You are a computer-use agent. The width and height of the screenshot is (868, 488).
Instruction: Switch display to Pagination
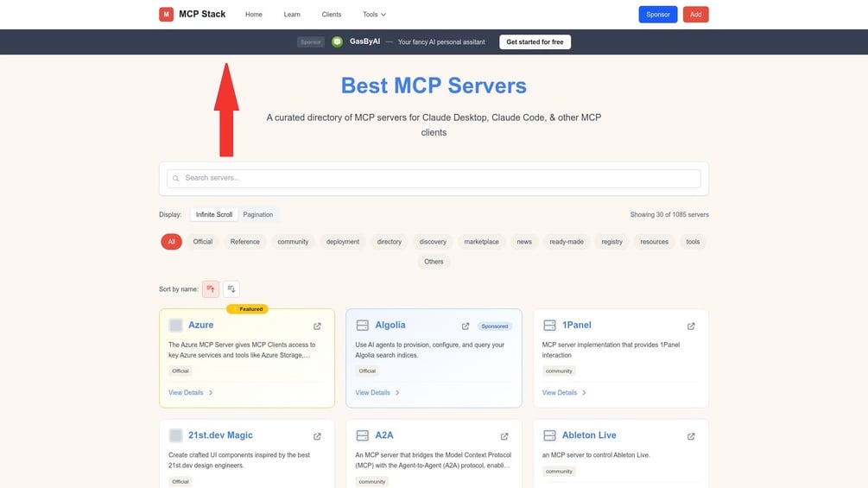pos(258,215)
